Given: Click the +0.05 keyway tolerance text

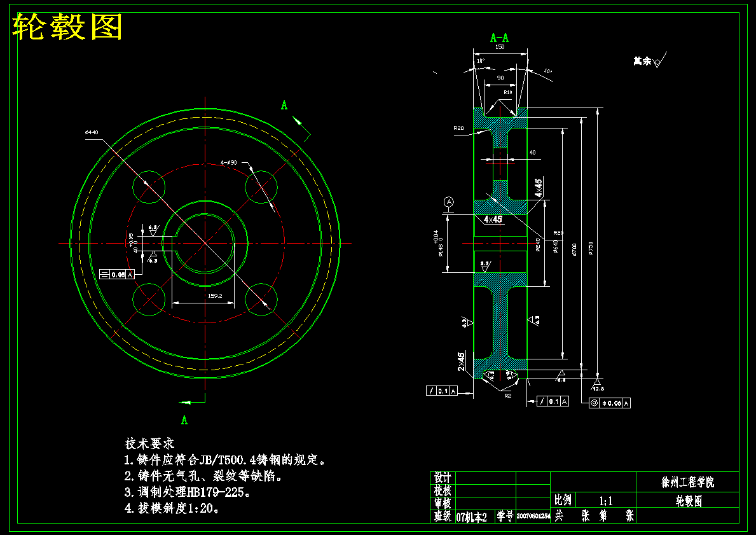Looking at the screenshot, I should point(131,240).
